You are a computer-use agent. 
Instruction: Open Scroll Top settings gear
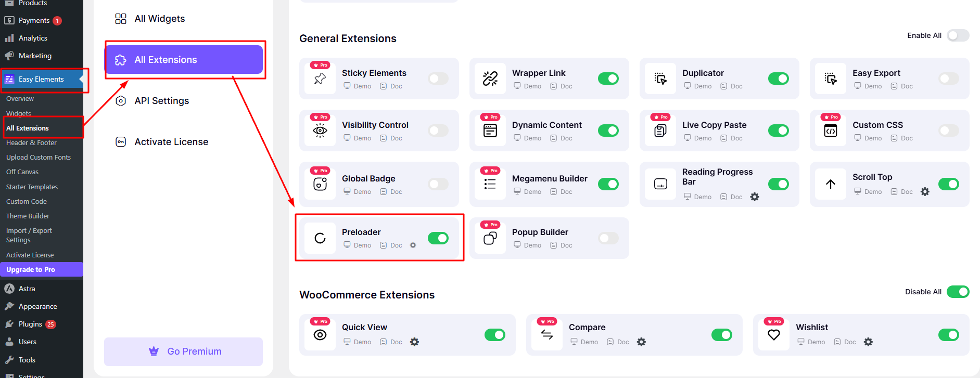pyautogui.click(x=925, y=191)
